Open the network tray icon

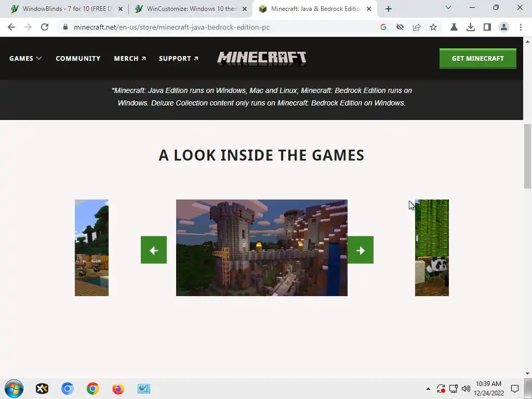tap(454, 389)
